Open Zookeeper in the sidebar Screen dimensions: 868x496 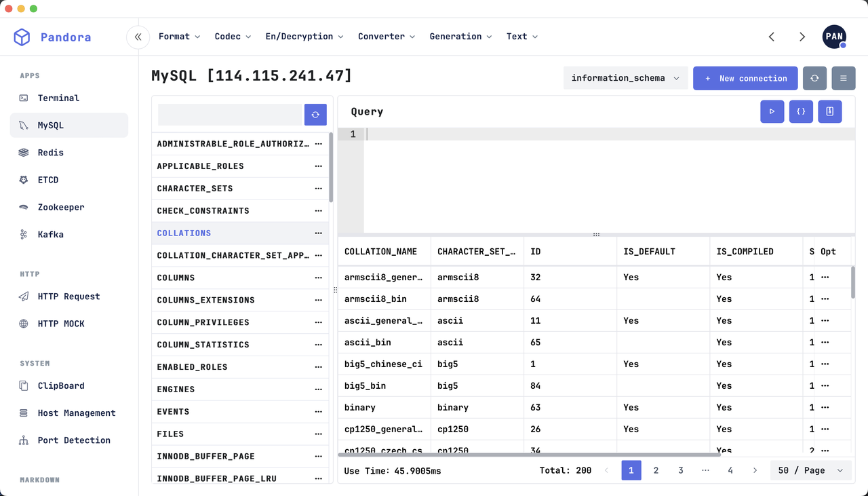[x=69, y=207]
